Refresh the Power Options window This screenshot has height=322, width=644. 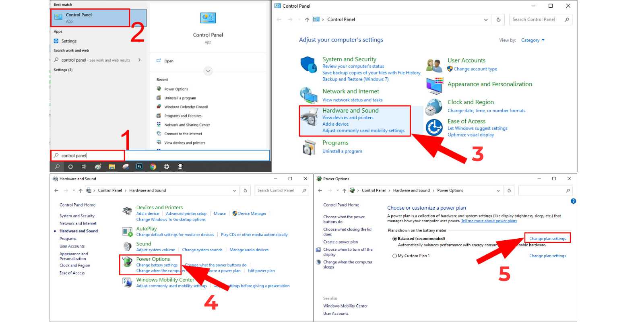(509, 190)
